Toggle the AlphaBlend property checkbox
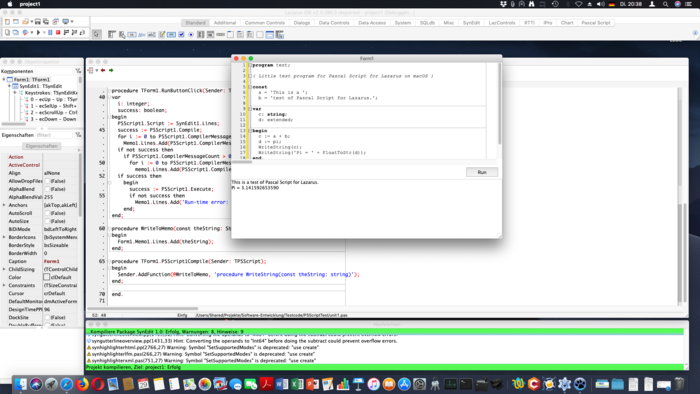This screenshot has width=700, height=394. pyautogui.click(x=47, y=189)
